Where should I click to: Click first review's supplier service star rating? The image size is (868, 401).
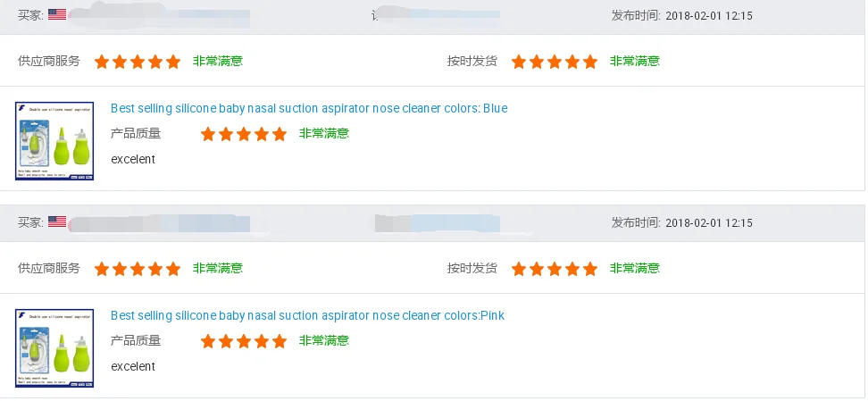coord(138,62)
